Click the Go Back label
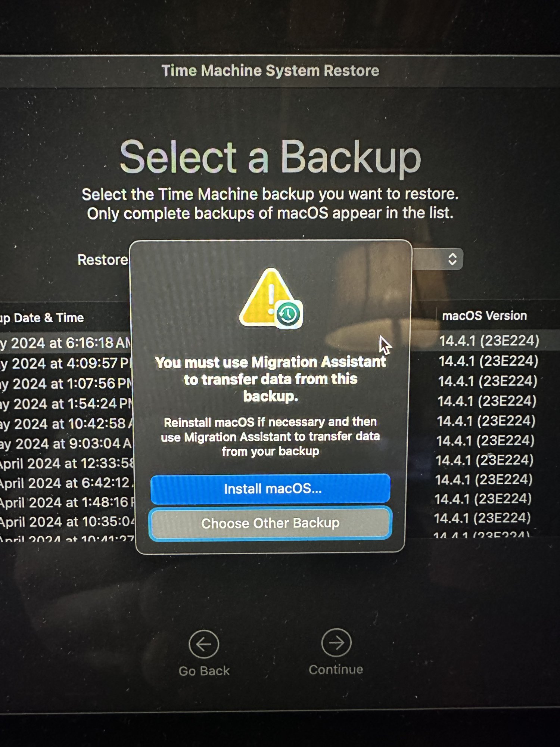560x747 pixels. coord(204,671)
